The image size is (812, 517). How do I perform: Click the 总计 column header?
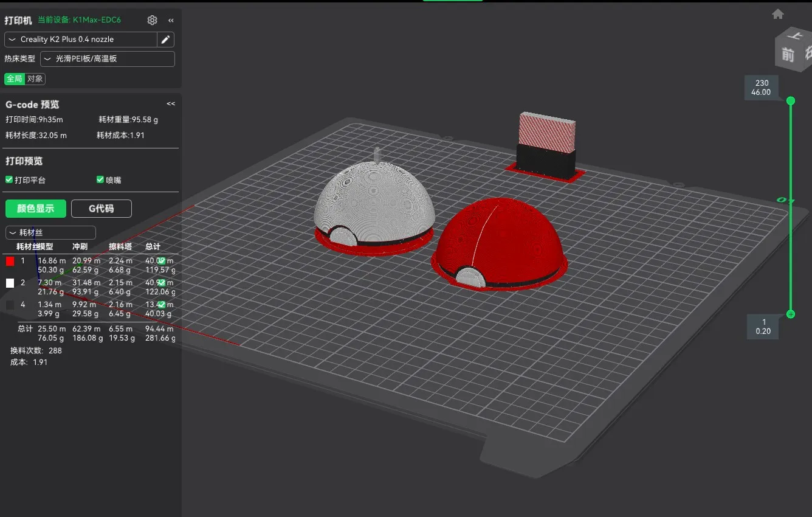pos(153,246)
